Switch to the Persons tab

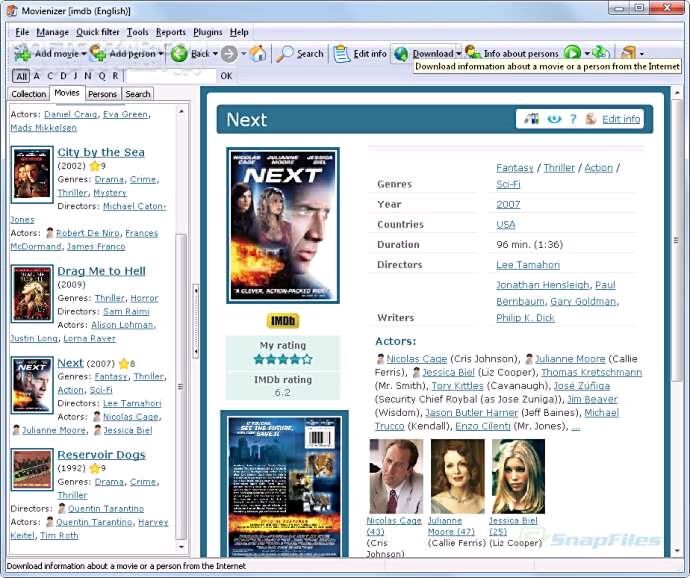102,94
